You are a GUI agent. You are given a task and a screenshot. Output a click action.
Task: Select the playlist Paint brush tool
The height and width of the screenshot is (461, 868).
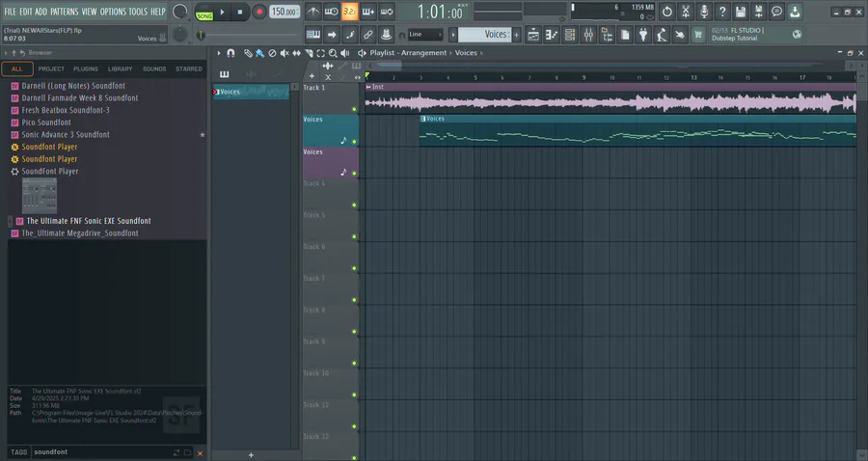coord(259,53)
